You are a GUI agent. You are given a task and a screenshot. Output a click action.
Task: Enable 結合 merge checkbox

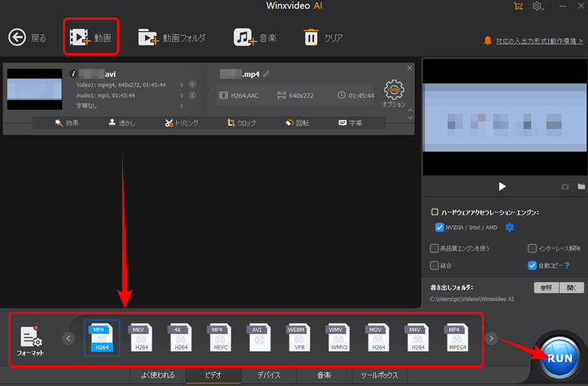pos(434,265)
